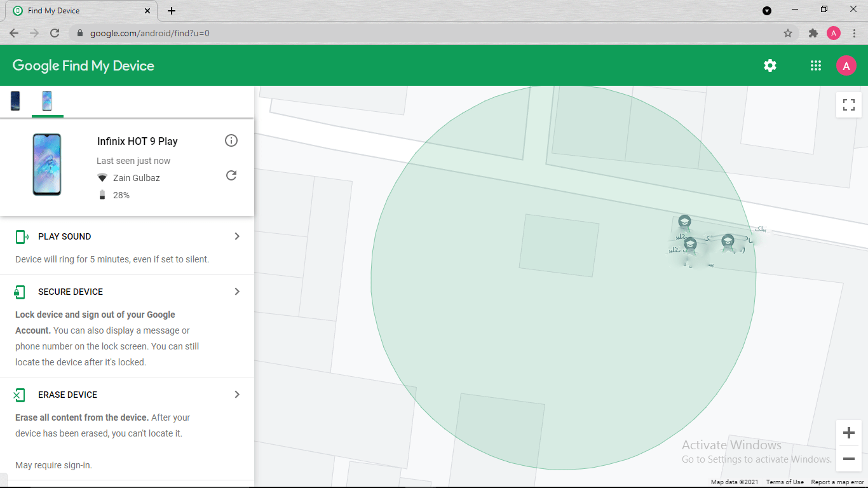Screen dimensions: 868x488
Task: Click the battery icon showing 28%
Action: pos(102,195)
